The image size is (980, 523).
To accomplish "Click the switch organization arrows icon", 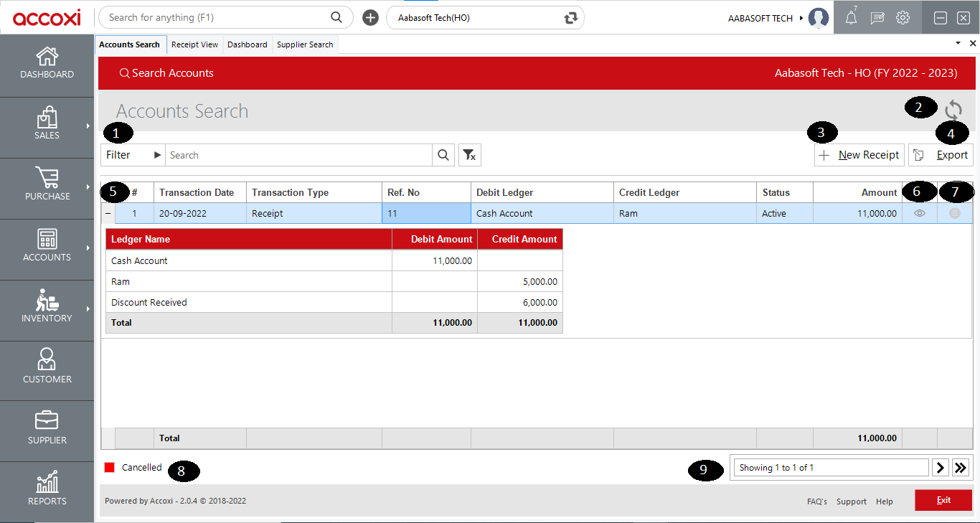I will pyautogui.click(x=571, y=18).
